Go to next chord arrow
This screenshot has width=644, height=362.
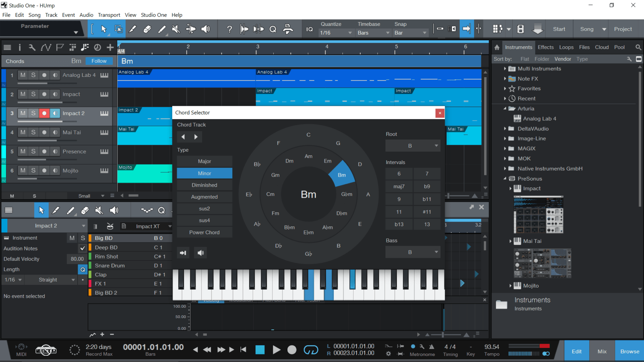click(196, 137)
